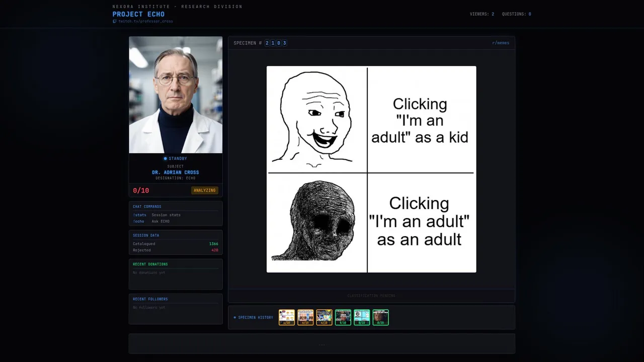Click the blue STANDBY status dot

(x=165, y=159)
